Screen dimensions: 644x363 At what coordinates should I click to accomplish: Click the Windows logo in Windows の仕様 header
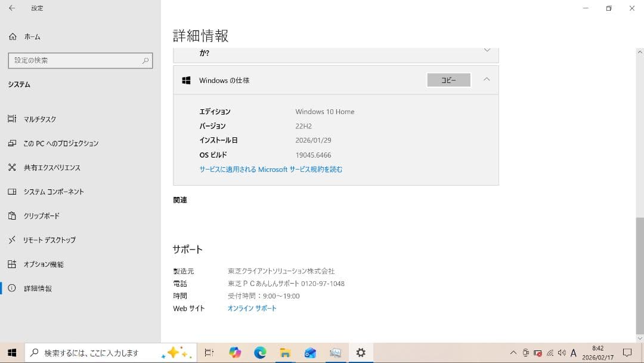[x=186, y=80]
